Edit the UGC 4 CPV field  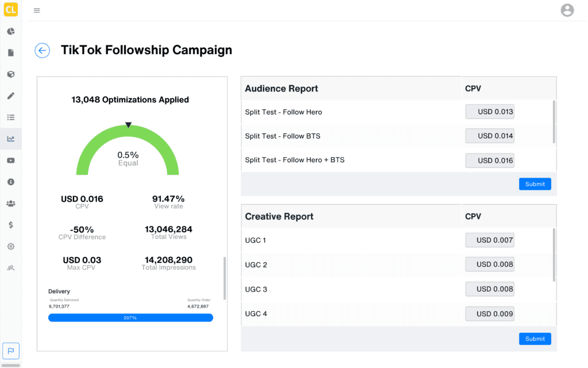pyautogui.click(x=490, y=314)
